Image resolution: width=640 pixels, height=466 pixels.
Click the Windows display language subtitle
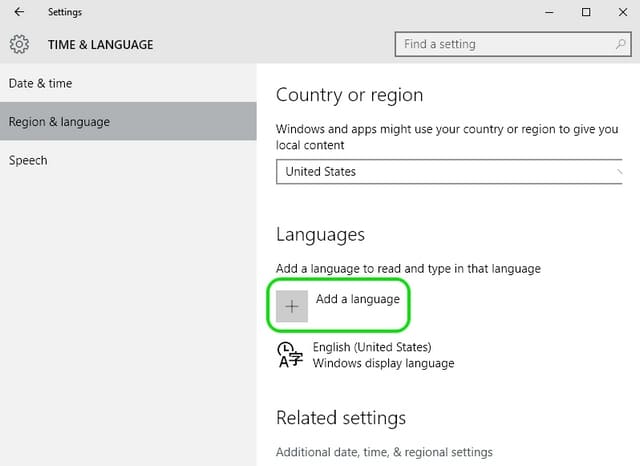pos(383,363)
